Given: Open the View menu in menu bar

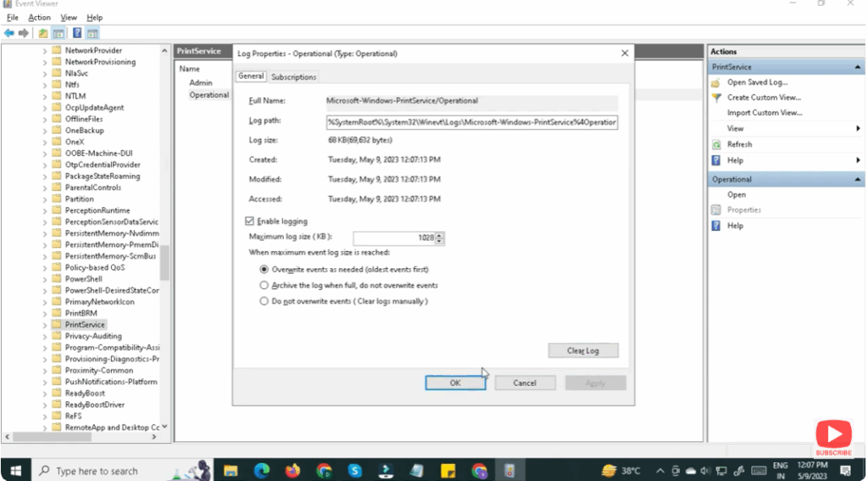Looking at the screenshot, I should [69, 18].
